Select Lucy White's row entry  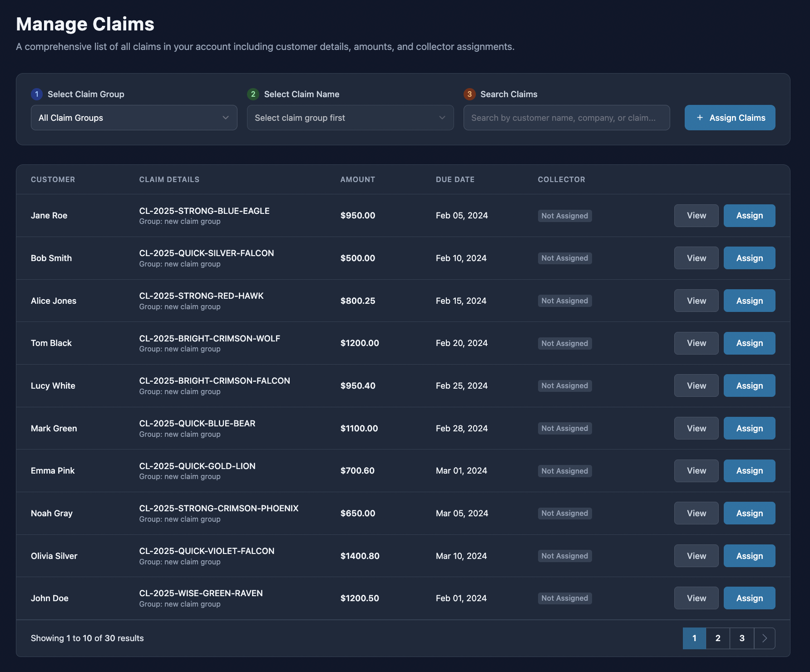tap(53, 385)
